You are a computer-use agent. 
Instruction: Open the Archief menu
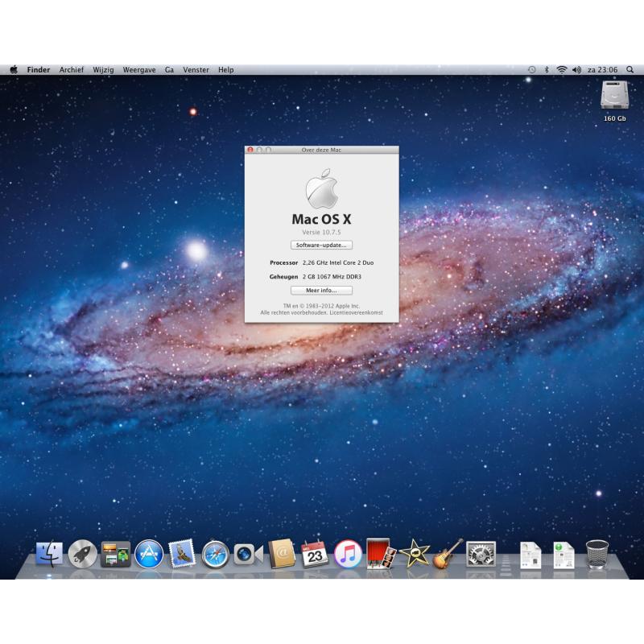coord(72,70)
